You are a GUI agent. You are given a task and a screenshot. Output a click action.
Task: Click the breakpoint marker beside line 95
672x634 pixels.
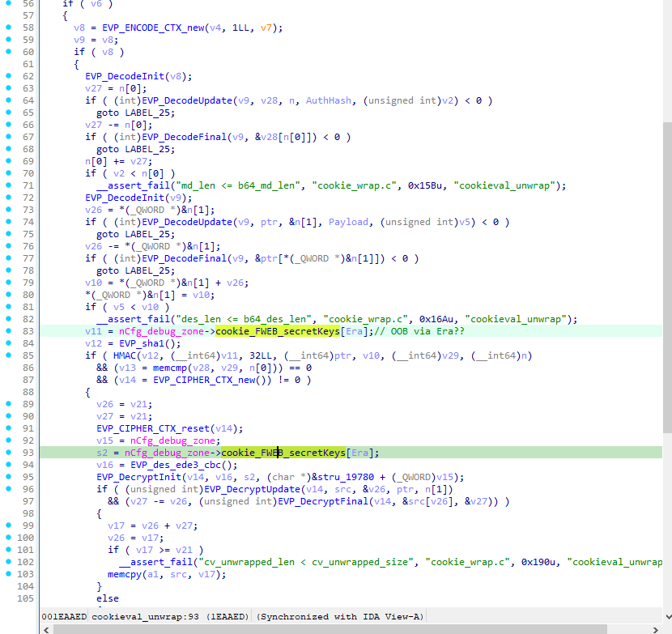8,476
